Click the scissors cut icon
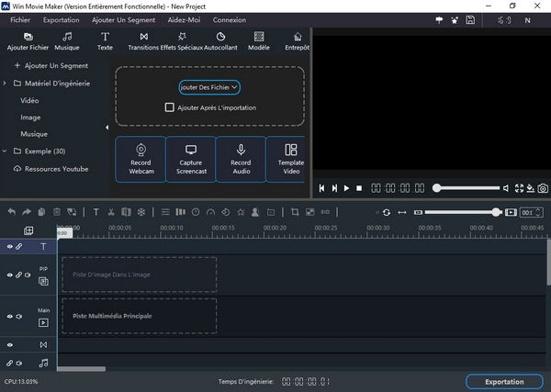Viewport: 551px width, 392px height. coord(111,212)
